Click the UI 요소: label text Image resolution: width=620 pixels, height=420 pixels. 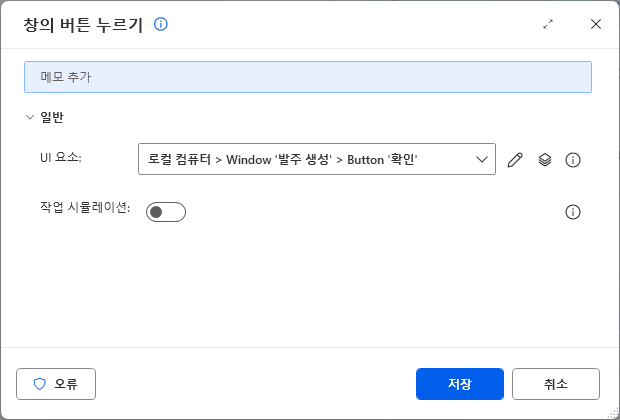[x=61, y=158]
